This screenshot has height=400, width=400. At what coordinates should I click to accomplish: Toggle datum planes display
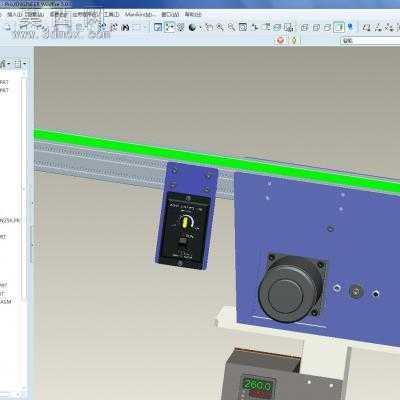(x=367, y=28)
